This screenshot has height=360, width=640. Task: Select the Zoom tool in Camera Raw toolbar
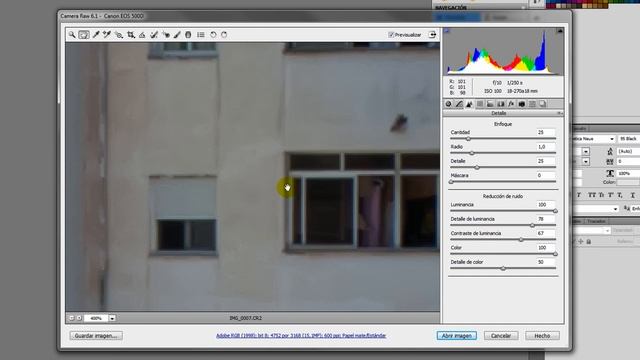[72, 35]
